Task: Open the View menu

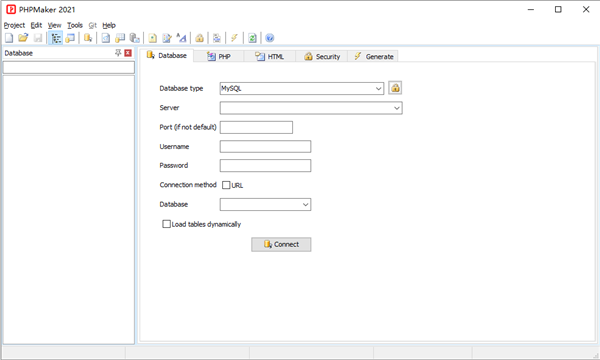Action: (54, 25)
